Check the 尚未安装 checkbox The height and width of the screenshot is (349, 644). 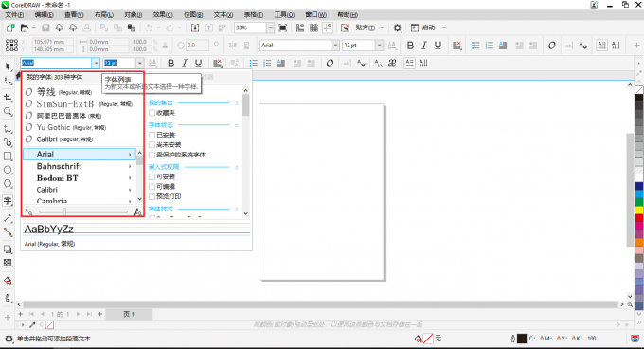click(152, 145)
